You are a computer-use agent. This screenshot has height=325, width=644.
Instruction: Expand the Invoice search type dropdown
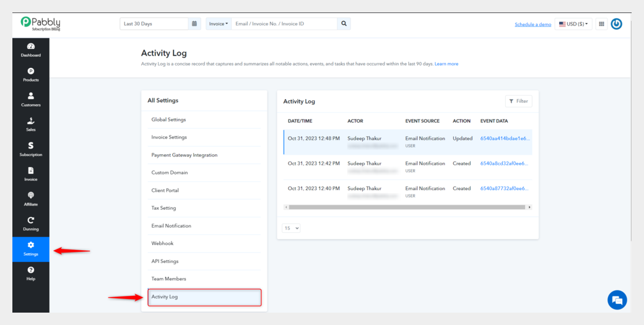(x=219, y=24)
